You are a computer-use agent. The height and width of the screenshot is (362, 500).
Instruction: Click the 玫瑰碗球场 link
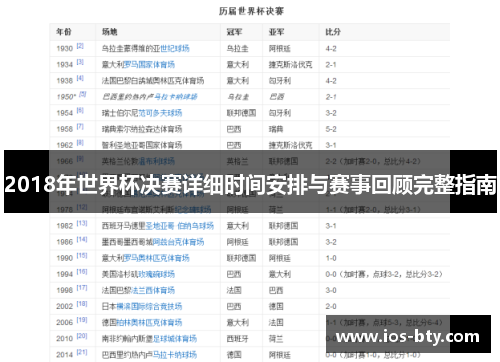(x=156, y=274)
